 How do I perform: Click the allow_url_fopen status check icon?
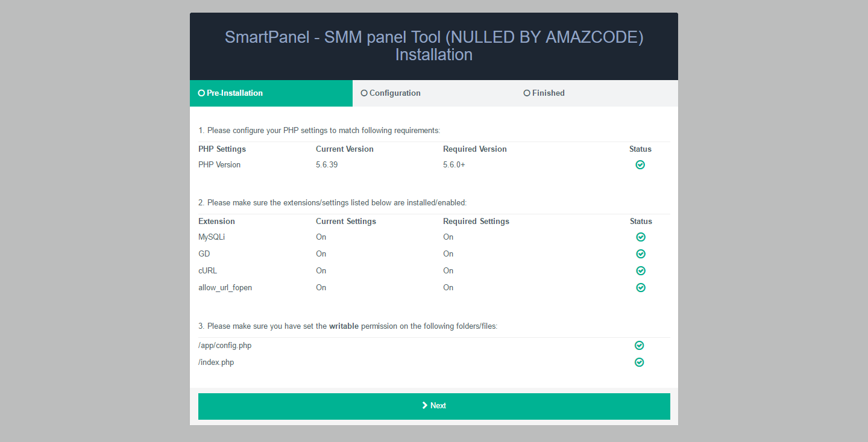(641, 288)
